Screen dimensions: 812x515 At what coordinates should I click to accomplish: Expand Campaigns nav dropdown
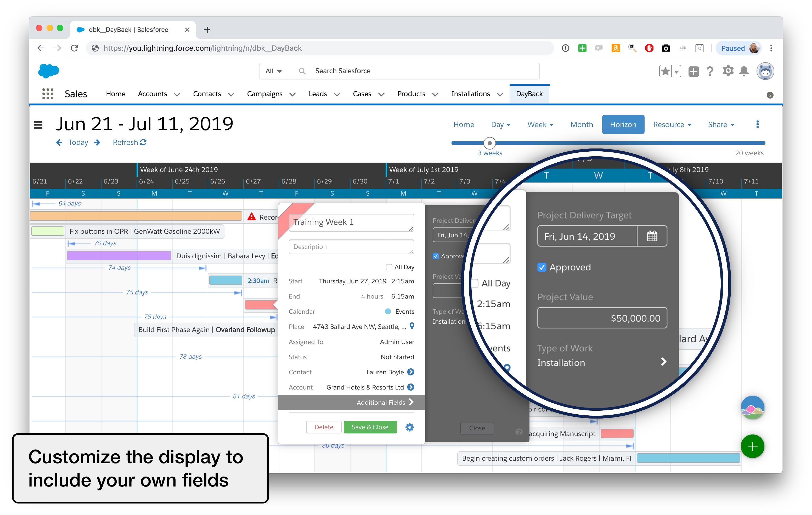click(x=292, y=95)
